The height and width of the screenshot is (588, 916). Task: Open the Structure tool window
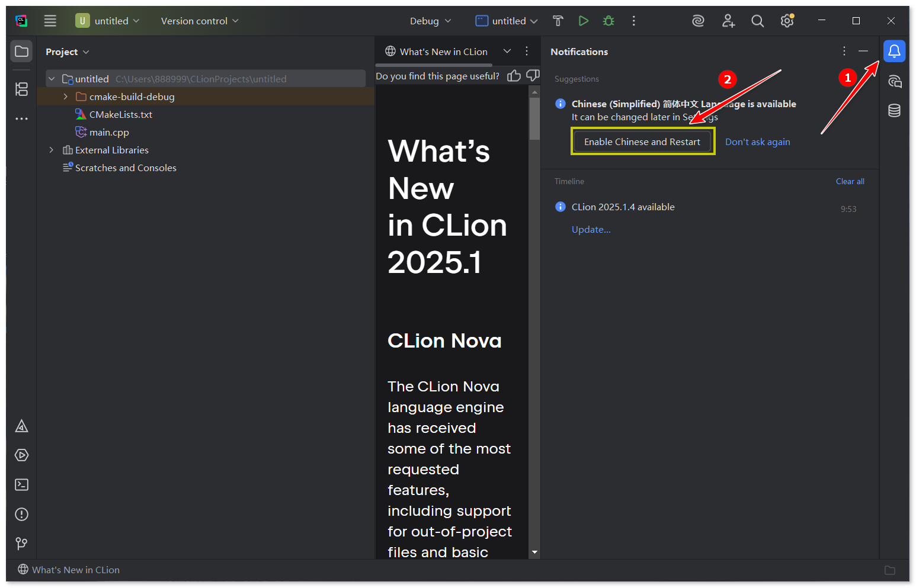(21, 89)
